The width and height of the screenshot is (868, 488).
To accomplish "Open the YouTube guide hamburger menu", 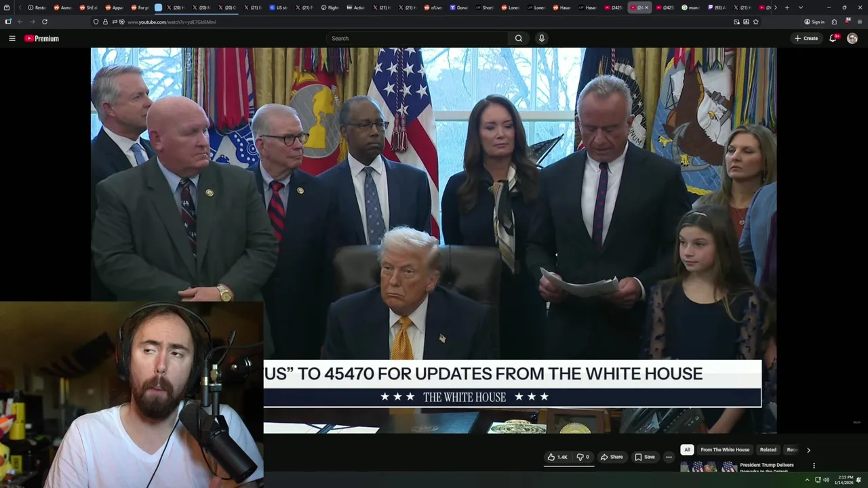I will (x=12, y=39).
